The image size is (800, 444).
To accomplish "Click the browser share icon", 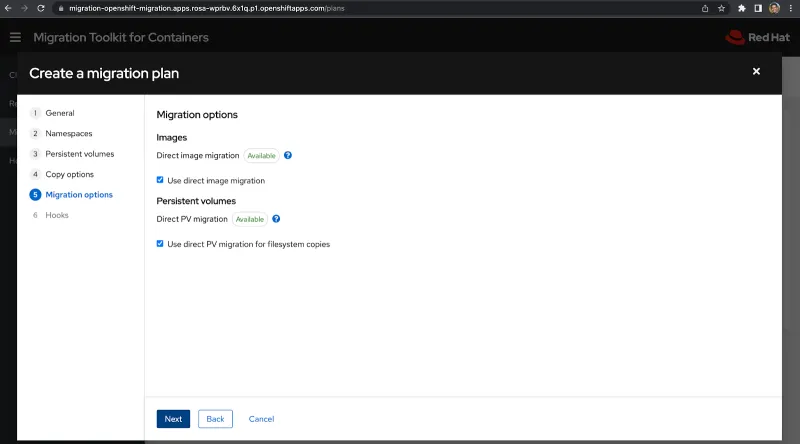I will 705,7.
